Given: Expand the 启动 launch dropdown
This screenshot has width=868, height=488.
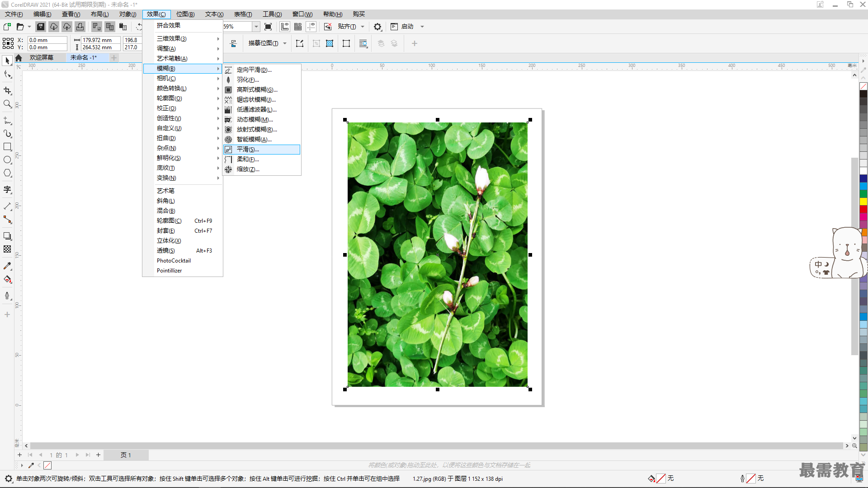Looking at the screenshot, I should click(x=422, y=27).
